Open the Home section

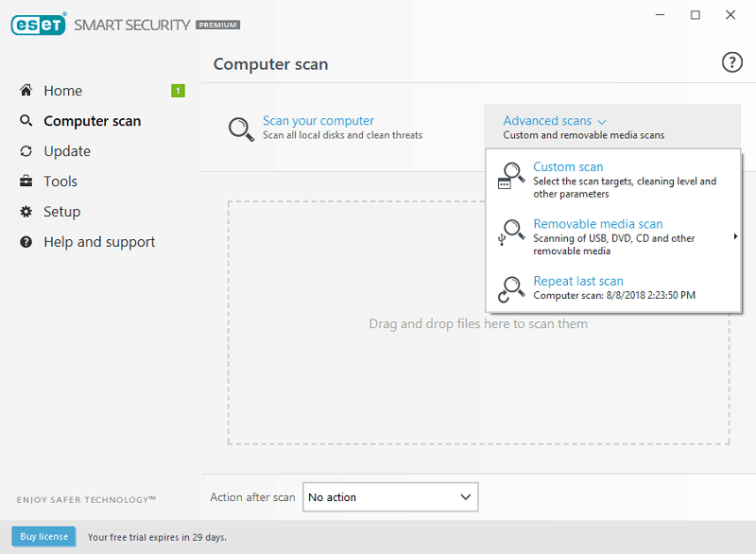(x=63, y=91)
